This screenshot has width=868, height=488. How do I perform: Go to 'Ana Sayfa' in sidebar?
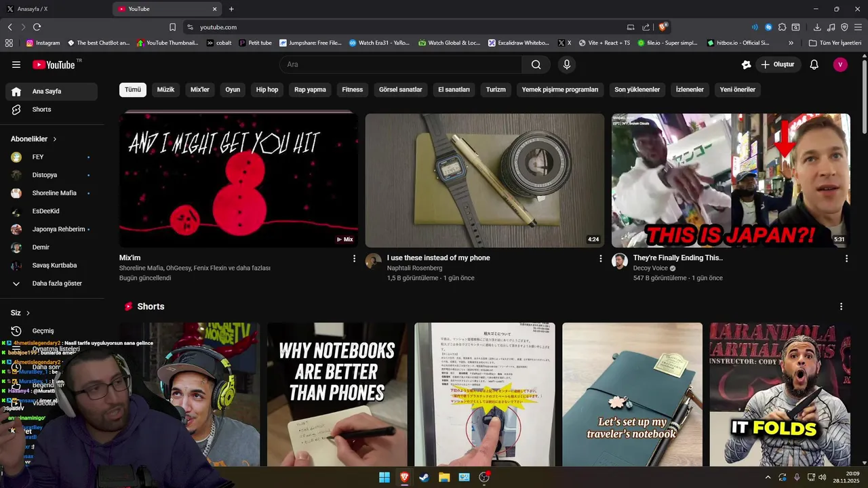click(x=52, y=91)
